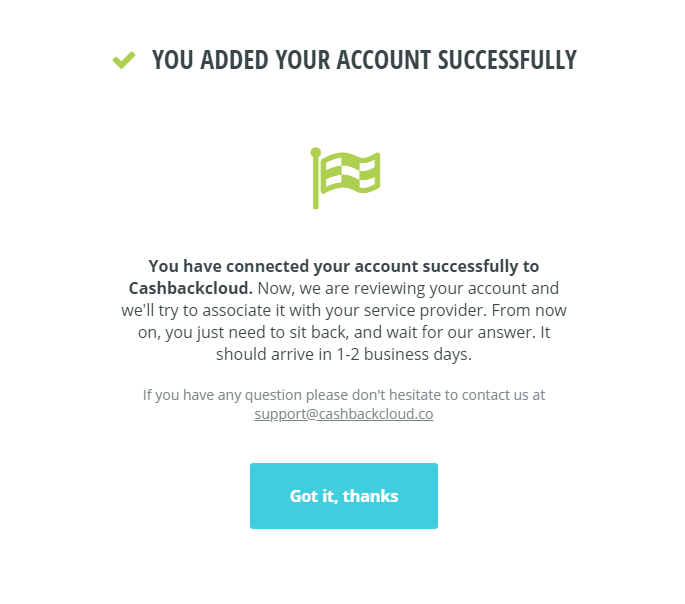This screenshot has height=604, width=685.
Task: Click the word YOU starting the title
Action: (x=173, y=60)
